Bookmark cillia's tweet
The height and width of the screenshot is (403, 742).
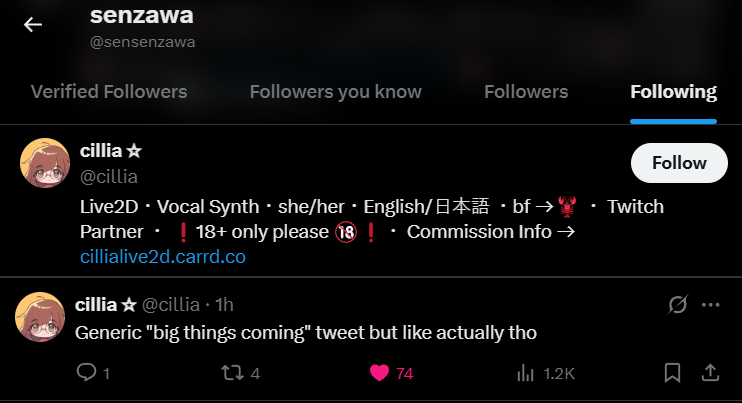pos(672,373)
